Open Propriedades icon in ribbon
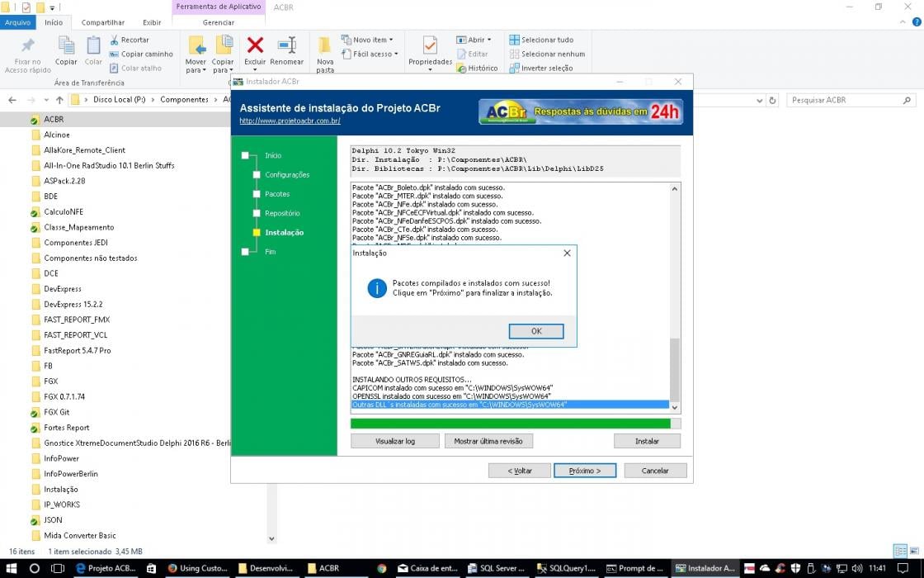 [430, 45]
